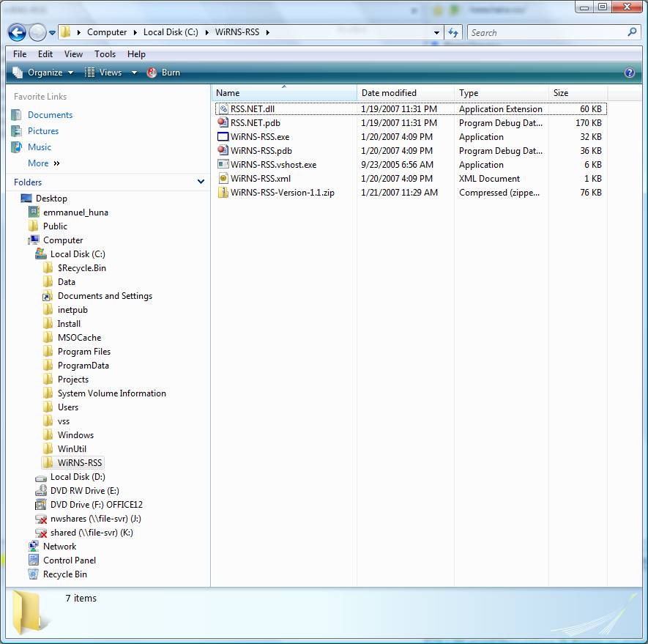
Task: Open Pictures favorite link
Action: [x=43, y=131]
